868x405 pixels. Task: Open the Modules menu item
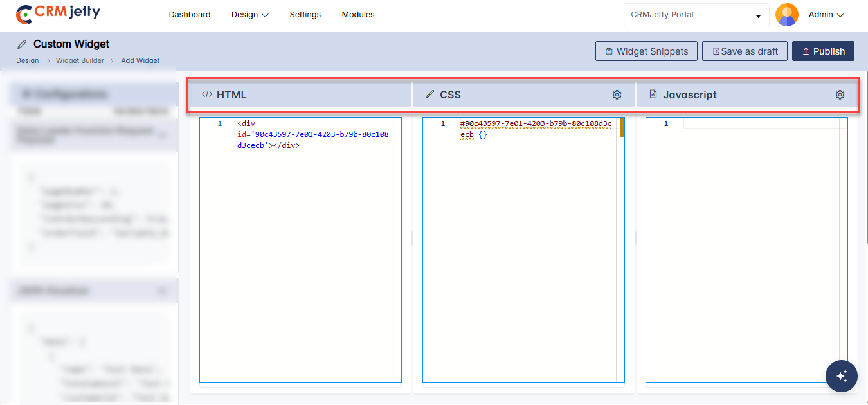[x=358, y=15]
